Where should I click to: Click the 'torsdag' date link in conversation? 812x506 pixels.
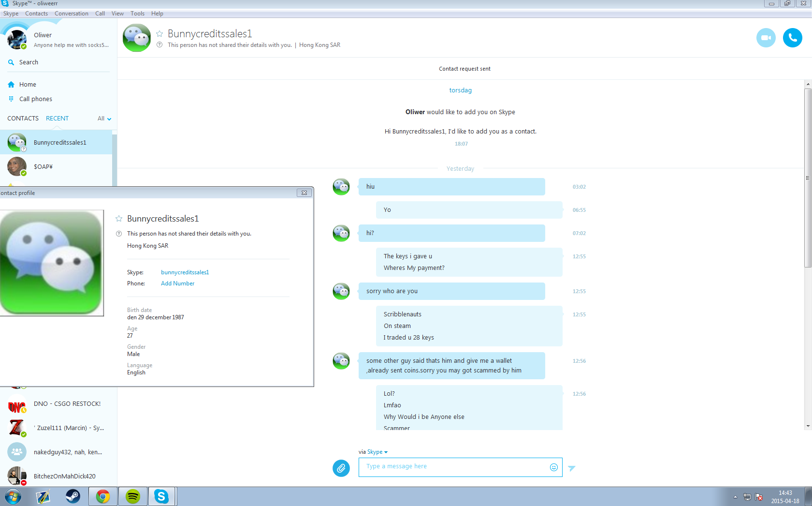(461, 90)
